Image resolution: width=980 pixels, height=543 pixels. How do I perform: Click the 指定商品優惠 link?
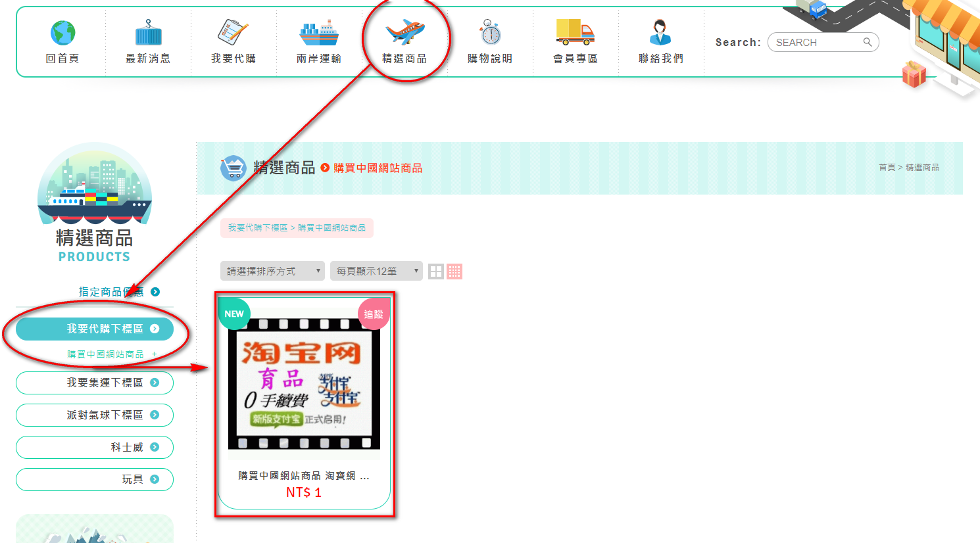111,292
